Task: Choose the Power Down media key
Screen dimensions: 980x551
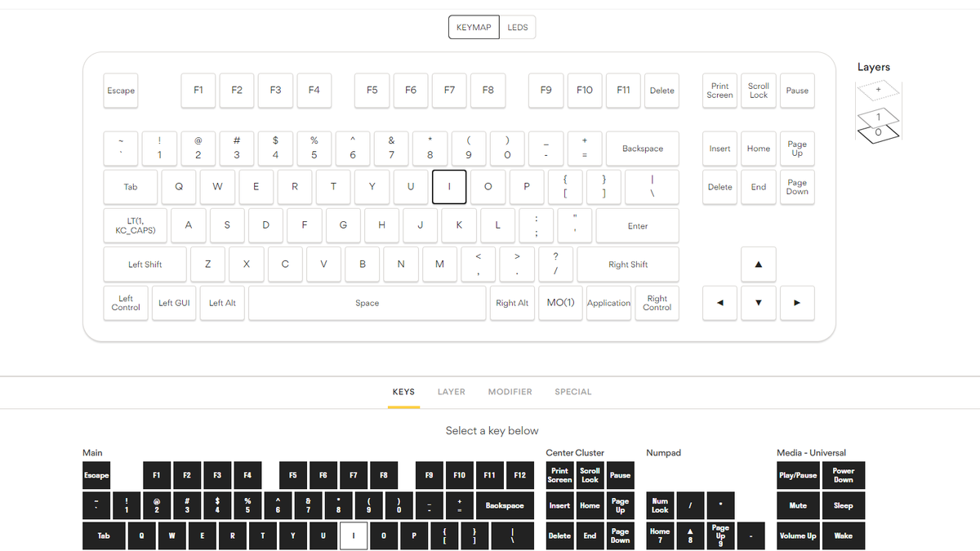Action: point(844,475)
